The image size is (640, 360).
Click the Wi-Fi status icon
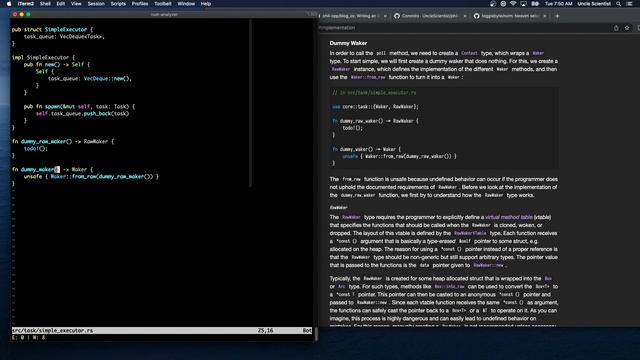click(513, 4)
